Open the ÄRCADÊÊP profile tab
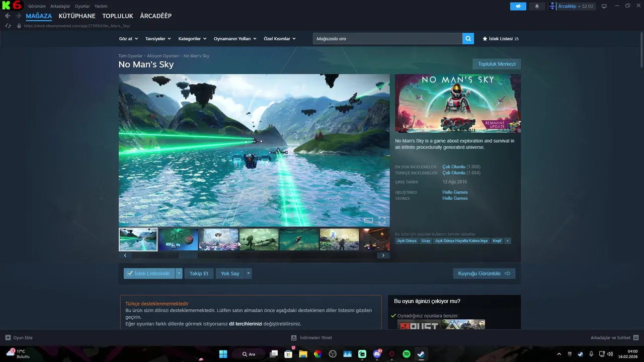The image size is (644, 362). point(156,16)
